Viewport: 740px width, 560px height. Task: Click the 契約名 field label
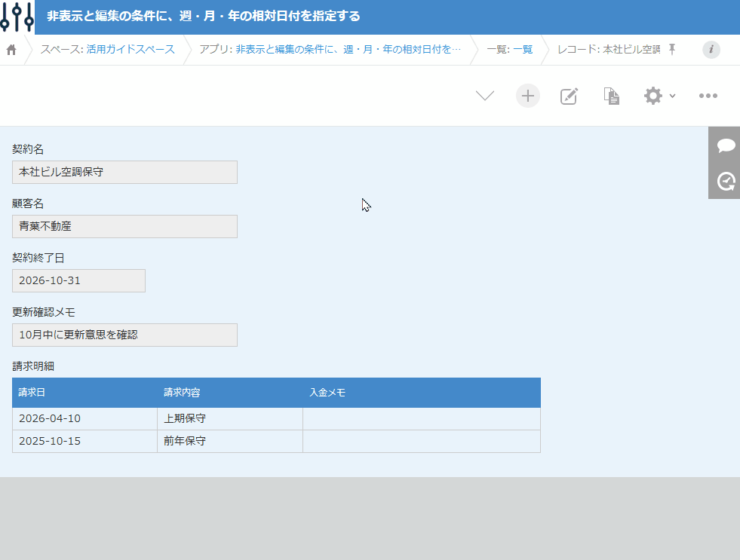coord(28,149)
